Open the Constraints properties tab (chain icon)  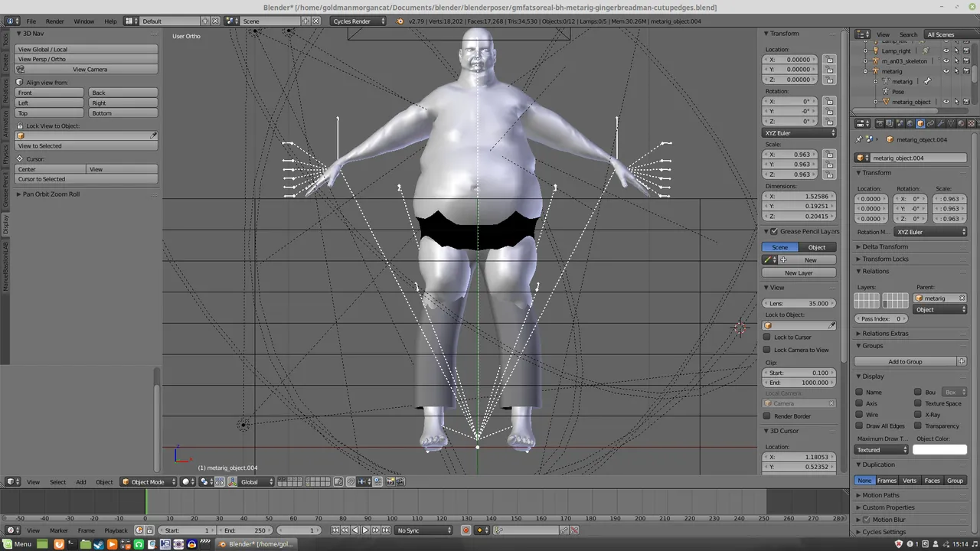931,123
